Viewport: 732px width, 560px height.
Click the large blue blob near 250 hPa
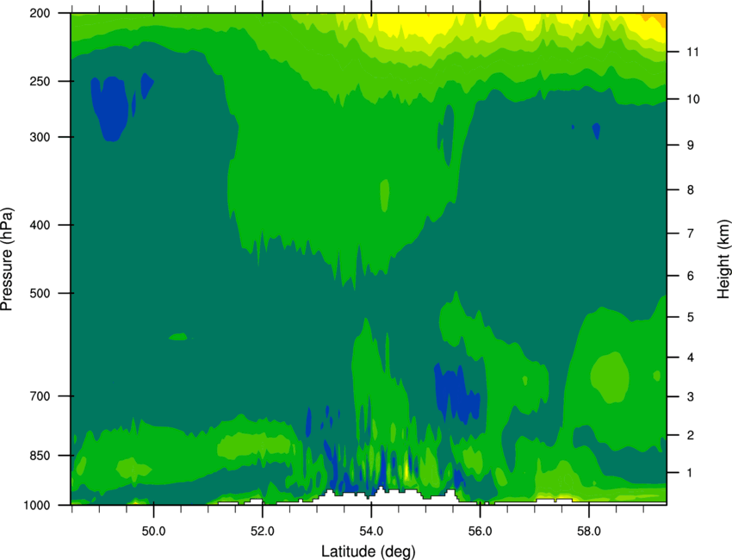pos(111,109)
